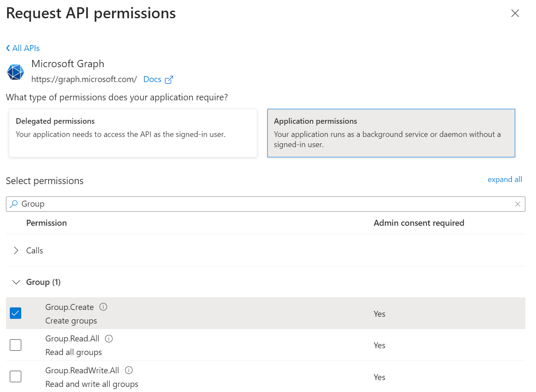Screen dimensions: 536x392
Task: Select the Delegated permissions option
Action: tap(133, 133)
